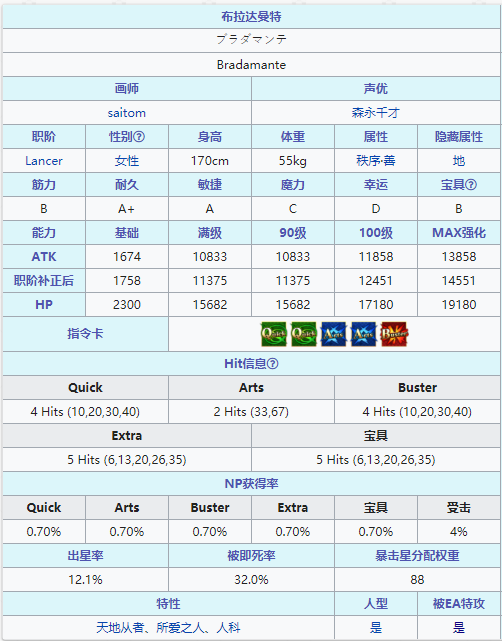The height and width of the screenshot is (641, 502).
Task: Click the MAX强化 column header
Action: [x=459, y=233]
